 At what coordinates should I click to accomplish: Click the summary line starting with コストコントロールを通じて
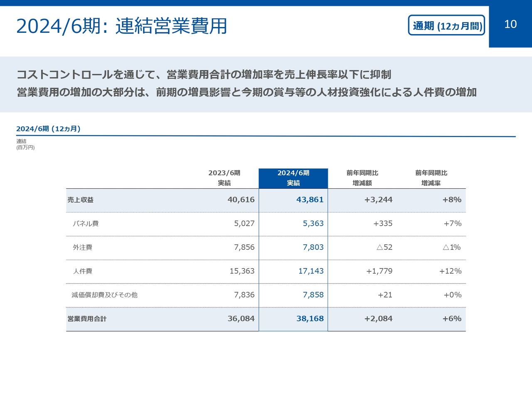coord(204,75)
